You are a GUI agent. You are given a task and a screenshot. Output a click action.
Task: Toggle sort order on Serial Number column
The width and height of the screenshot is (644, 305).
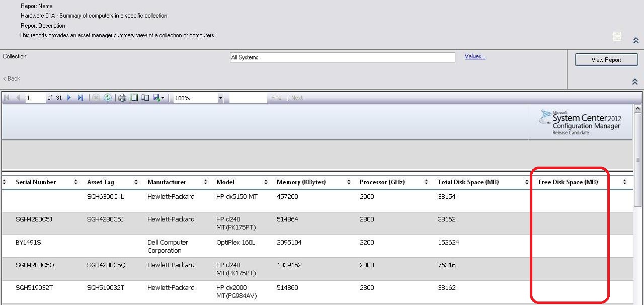click(x=75, y=182)
